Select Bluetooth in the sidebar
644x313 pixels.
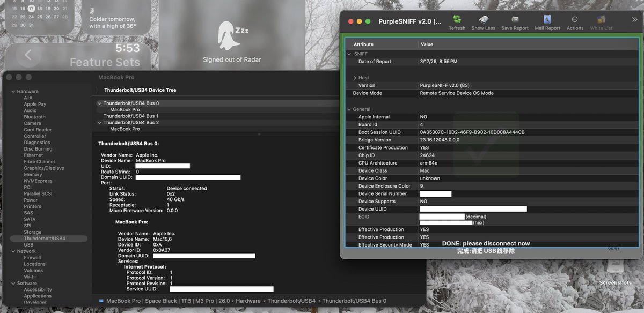pyautogui.click(x=34, y=117)
